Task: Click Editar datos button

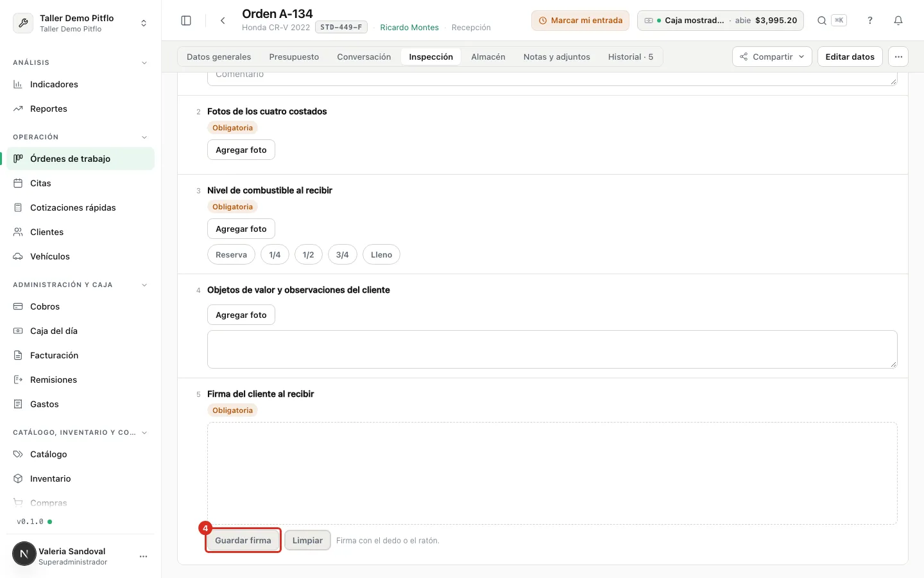Action: point(850,57)
